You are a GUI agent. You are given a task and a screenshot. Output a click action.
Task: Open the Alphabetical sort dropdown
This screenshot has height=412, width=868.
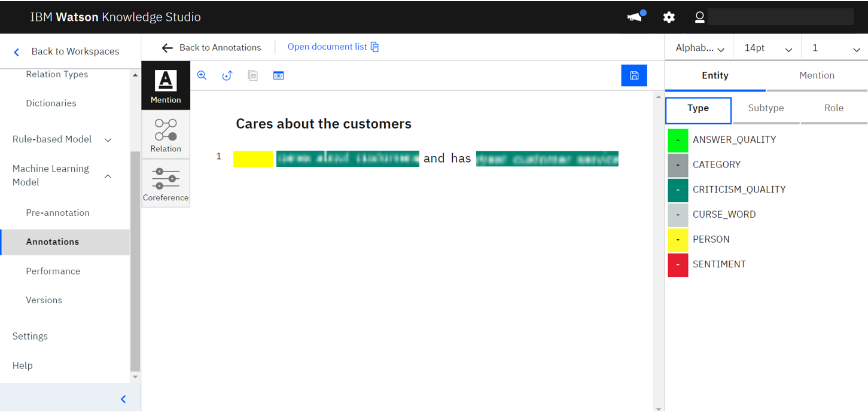click(699, 48)
